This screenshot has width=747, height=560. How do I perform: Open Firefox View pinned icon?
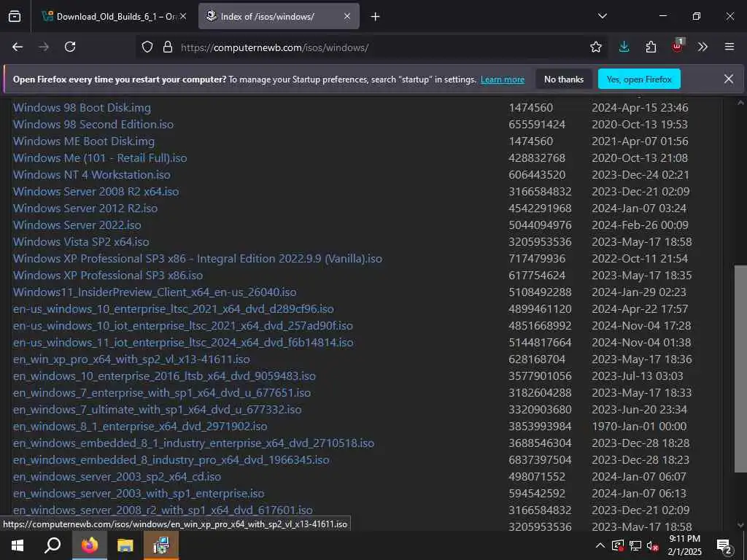pos(15,17)
